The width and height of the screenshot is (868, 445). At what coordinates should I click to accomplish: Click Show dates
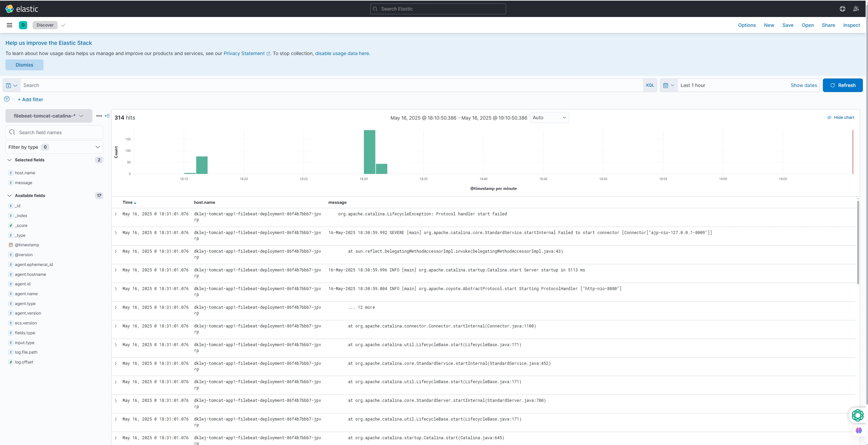pyautogui.click(x=804, y=85)
